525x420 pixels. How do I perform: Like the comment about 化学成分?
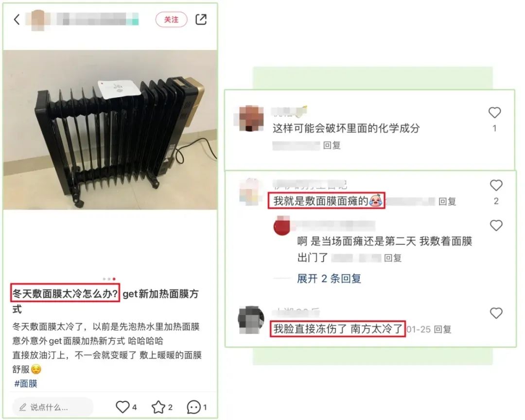pyautogui.click(x=494, y=113)
